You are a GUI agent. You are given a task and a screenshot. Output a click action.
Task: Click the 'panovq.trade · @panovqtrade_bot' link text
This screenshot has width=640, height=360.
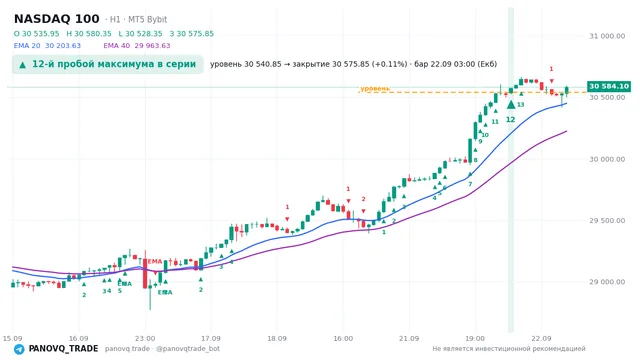click(x=162, y=349)
